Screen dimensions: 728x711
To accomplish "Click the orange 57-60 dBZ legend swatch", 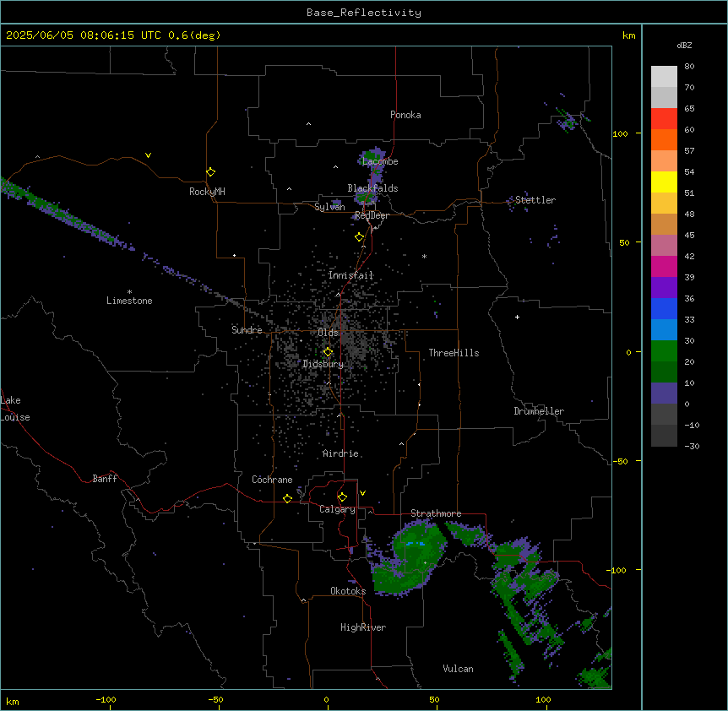I will click(664, 139).
